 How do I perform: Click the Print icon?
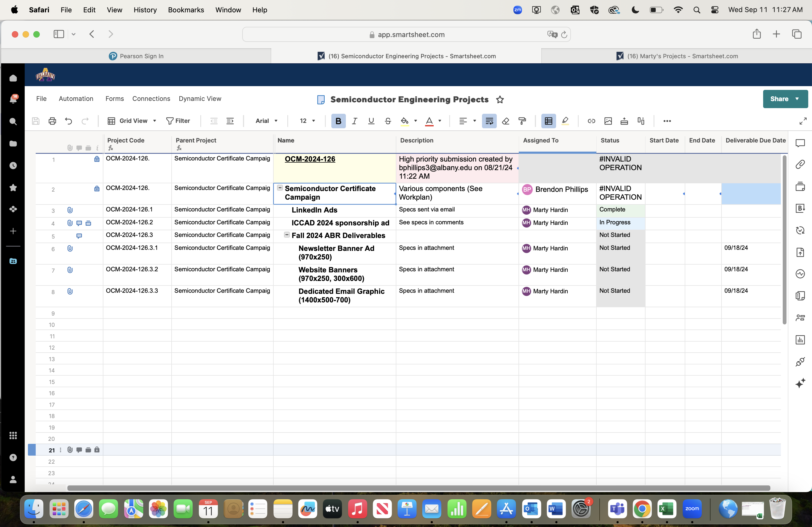click(52, 121)
